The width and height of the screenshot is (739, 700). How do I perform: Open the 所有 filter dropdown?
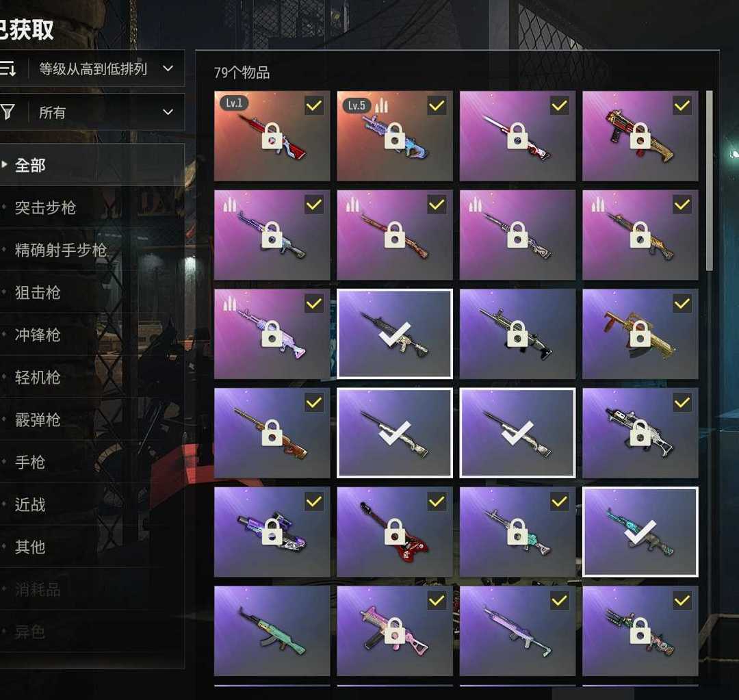[x=105, y=112]
